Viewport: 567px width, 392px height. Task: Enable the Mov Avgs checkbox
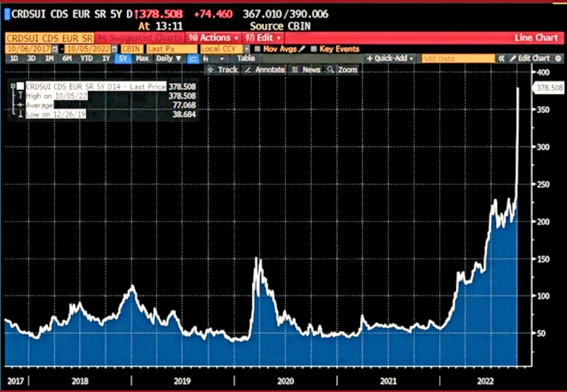257,49
